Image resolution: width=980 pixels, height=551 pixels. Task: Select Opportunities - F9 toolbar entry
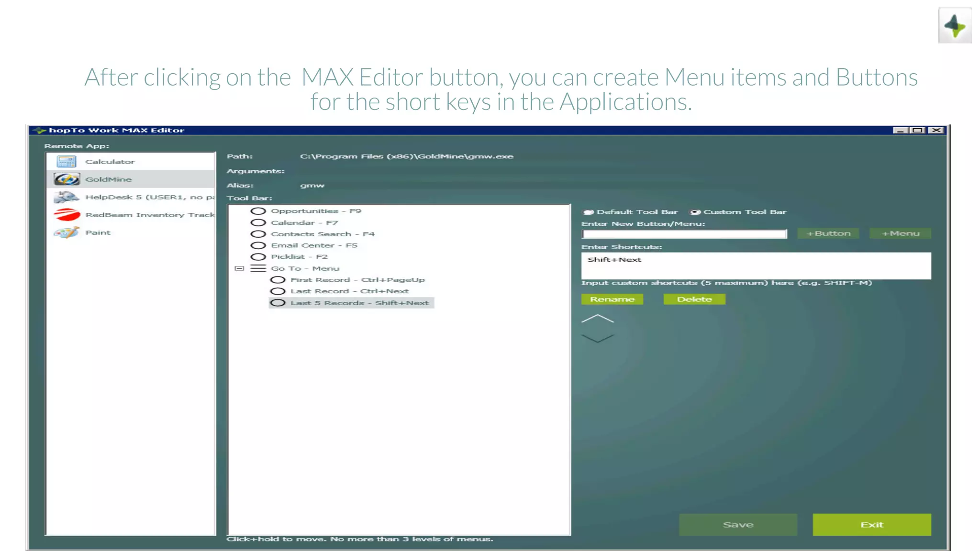tap(316, 211)
